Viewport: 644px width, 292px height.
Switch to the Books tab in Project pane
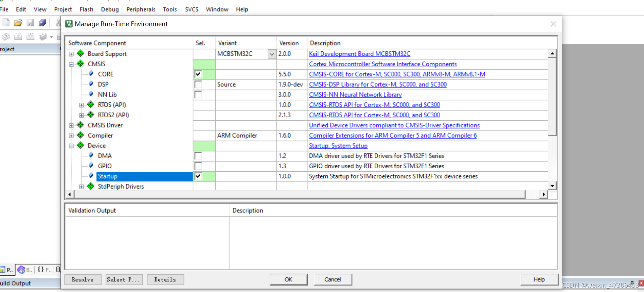point(24,270)
